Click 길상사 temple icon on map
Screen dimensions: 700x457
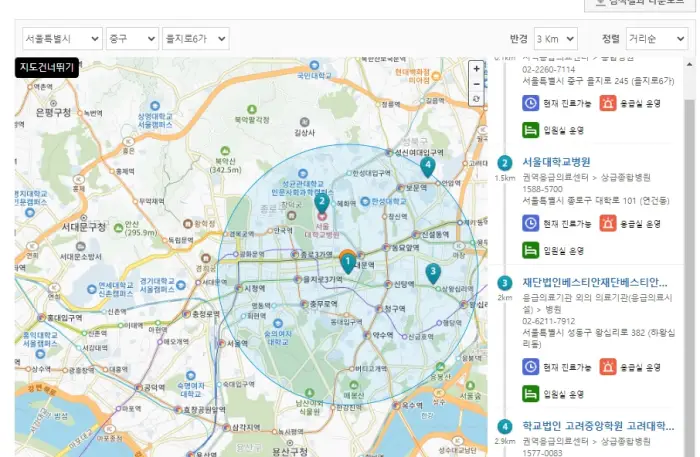[x=304, y=122]
